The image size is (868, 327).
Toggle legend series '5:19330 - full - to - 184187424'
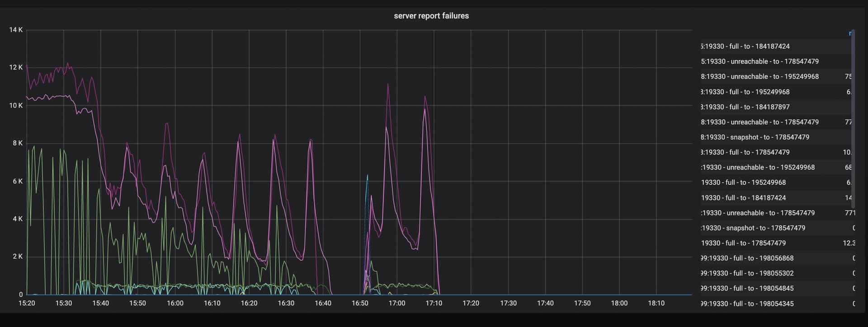745,46
